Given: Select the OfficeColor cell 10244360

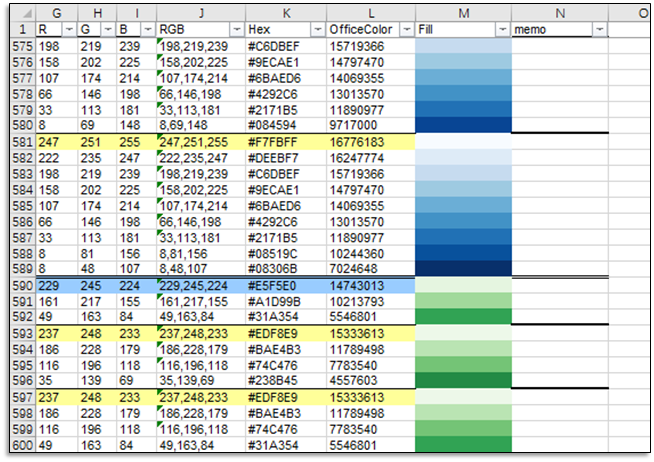Looking at the screenshot, I should [371, 254].
